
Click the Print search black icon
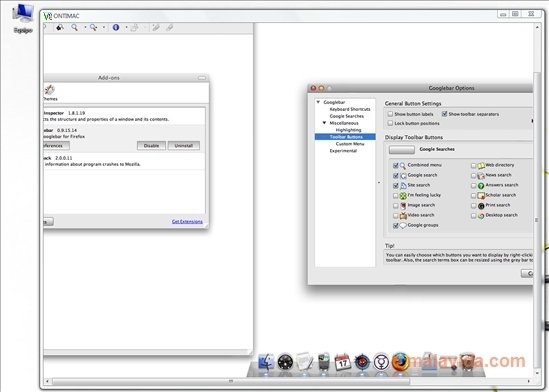481,206
